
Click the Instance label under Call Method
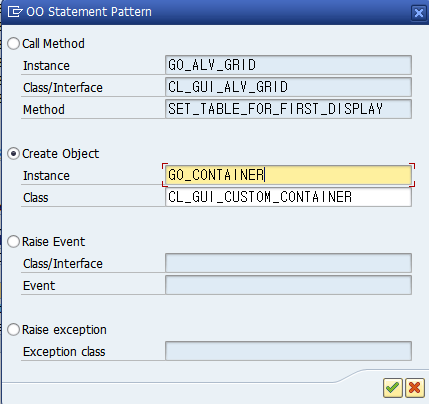point(46,66)
